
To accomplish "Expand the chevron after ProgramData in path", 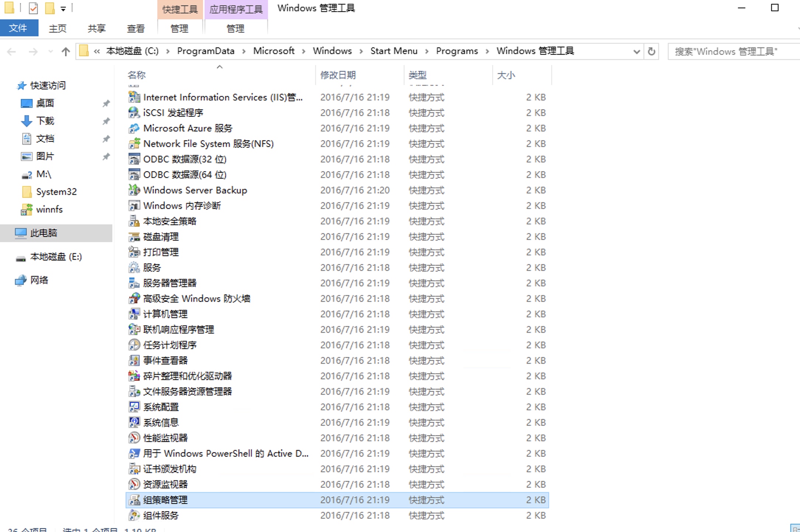I will (244, 51).
